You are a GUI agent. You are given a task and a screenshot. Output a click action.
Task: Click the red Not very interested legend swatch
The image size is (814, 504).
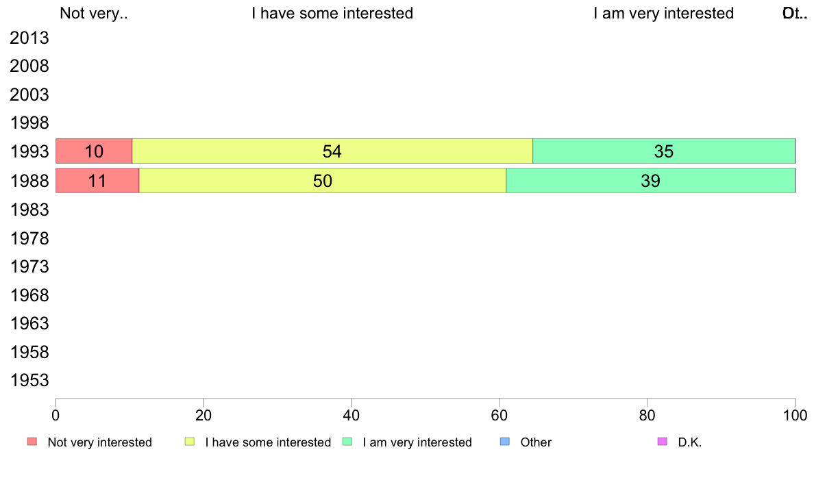(32, 442)
